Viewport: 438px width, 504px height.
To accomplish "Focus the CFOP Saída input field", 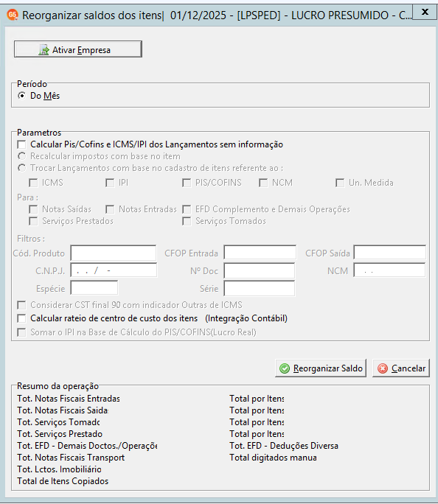I will (390, 252).
